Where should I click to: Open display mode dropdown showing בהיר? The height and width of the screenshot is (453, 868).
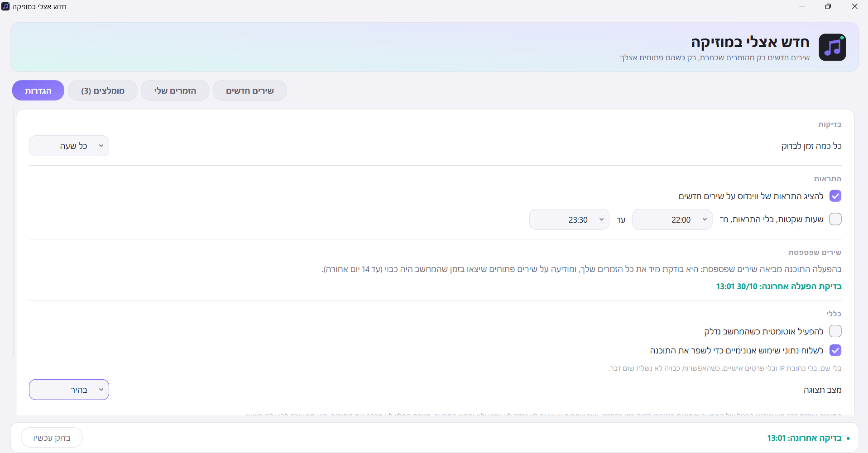(x=69, y=390)
